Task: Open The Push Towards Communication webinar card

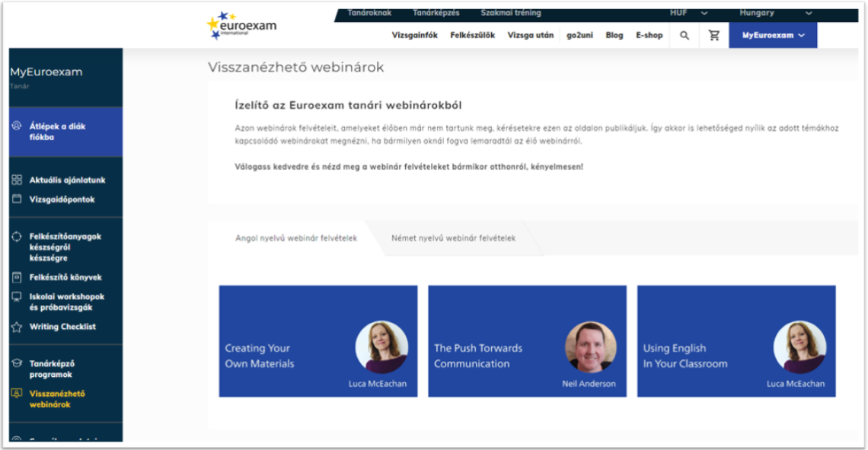Action: click(527, 341)
